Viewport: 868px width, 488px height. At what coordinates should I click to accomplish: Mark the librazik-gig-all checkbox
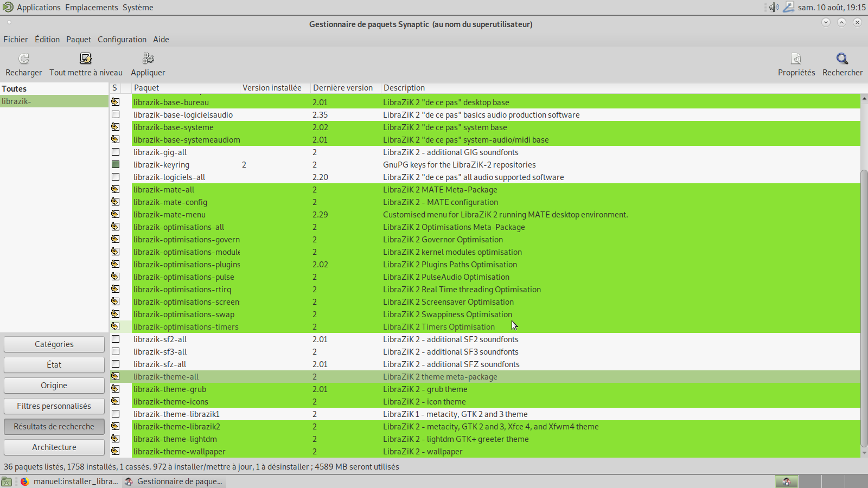pos(116,152)
